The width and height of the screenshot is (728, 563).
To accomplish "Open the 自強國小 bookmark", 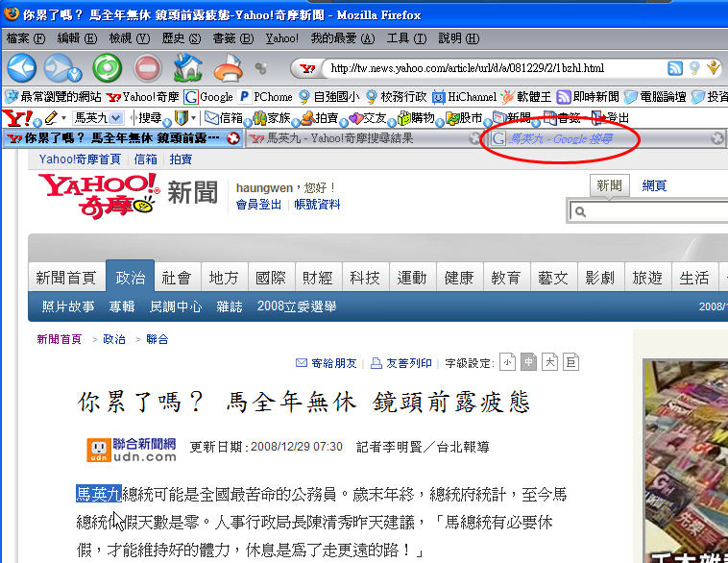I will click(329, 97).
